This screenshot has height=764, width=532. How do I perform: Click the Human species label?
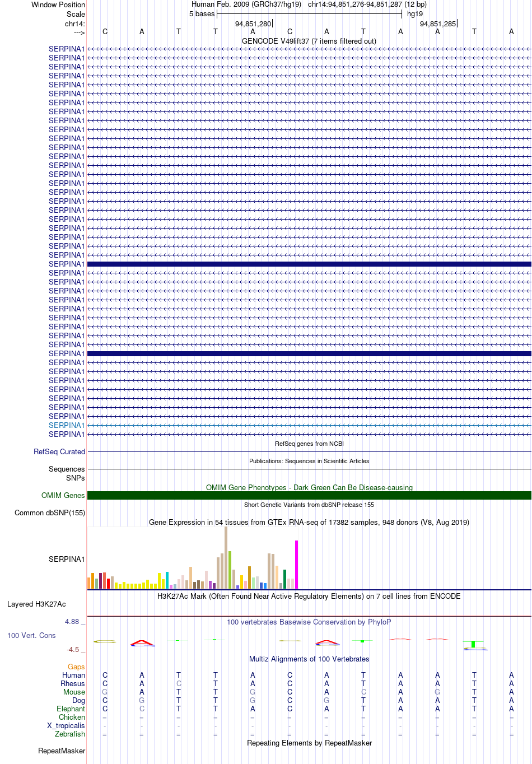73,675
